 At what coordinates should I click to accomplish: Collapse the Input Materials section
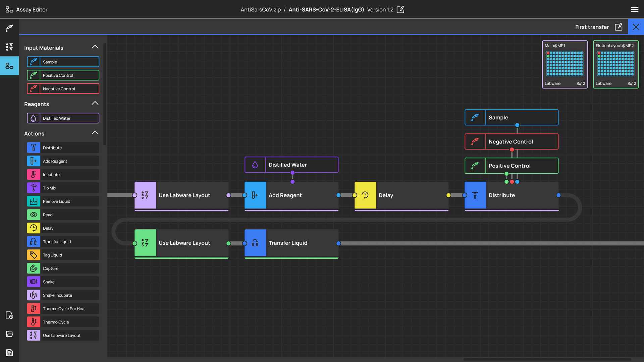tap(95, 47)
